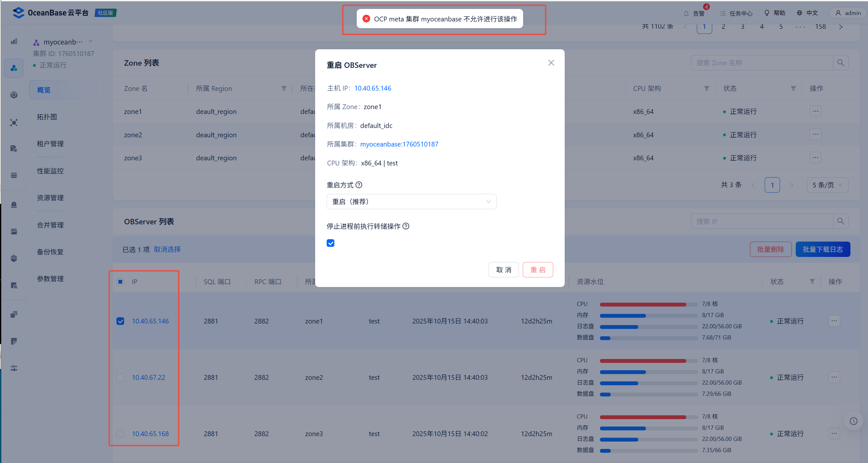Close the restart OBServer dialog
This screenshot has width=868, height=463.
(x=551, y=63)
